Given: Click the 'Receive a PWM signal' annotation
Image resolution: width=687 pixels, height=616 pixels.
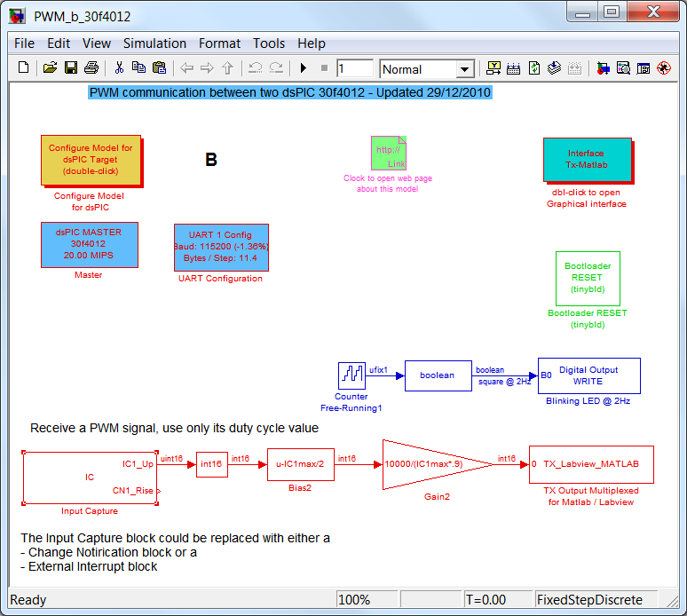Looking at the screenshot, I should 174,428.
